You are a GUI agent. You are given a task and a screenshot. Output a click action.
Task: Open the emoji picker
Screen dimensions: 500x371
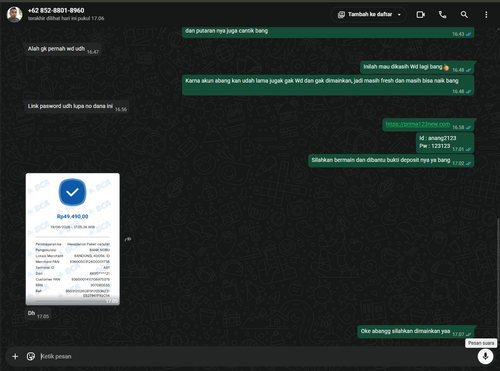31,356
